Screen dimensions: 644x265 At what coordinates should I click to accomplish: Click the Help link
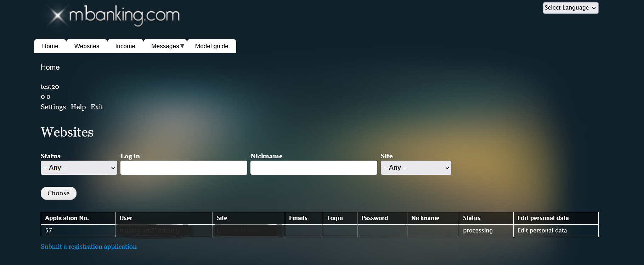click(78, 107)
